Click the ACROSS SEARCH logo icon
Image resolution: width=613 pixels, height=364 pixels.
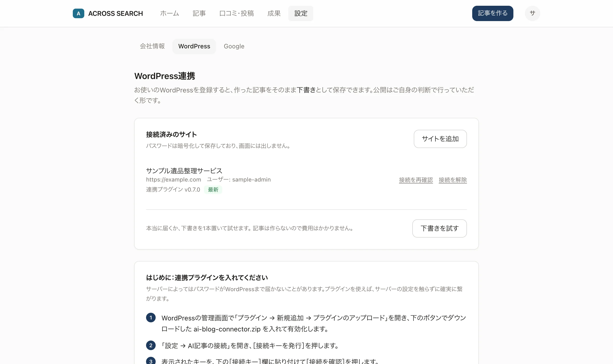[79, 13]
